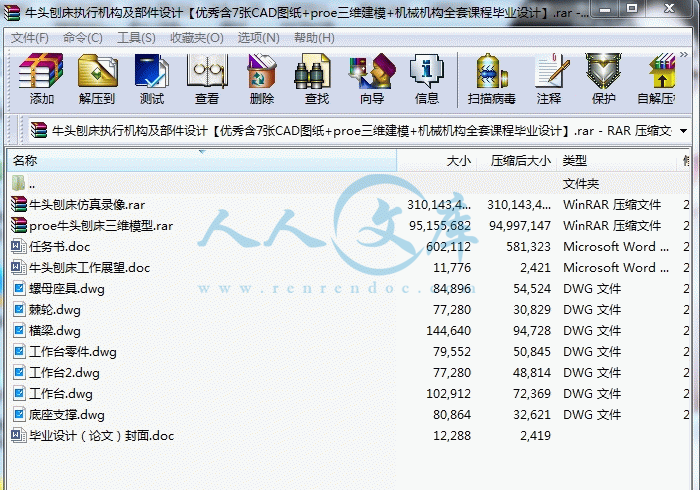Click the DWG icon of 底座支撑.dwg

tap(19, 414)
